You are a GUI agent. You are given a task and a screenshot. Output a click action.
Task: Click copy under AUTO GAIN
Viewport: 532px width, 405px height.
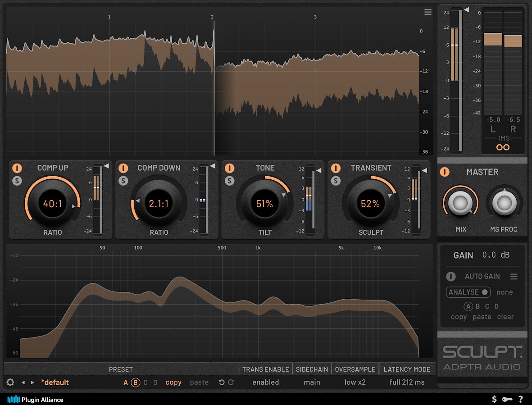[x=459, y=317]
